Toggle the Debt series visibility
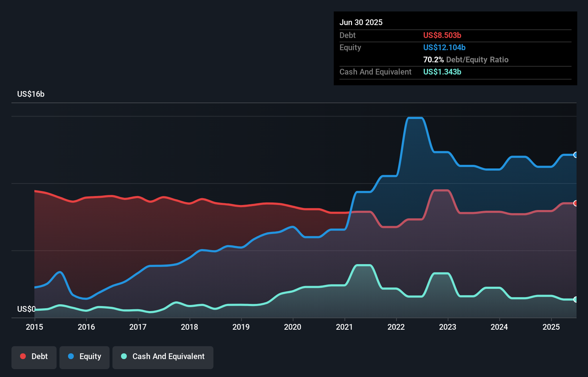This screenshot has width=588, height=377. (x=34, y=356)
